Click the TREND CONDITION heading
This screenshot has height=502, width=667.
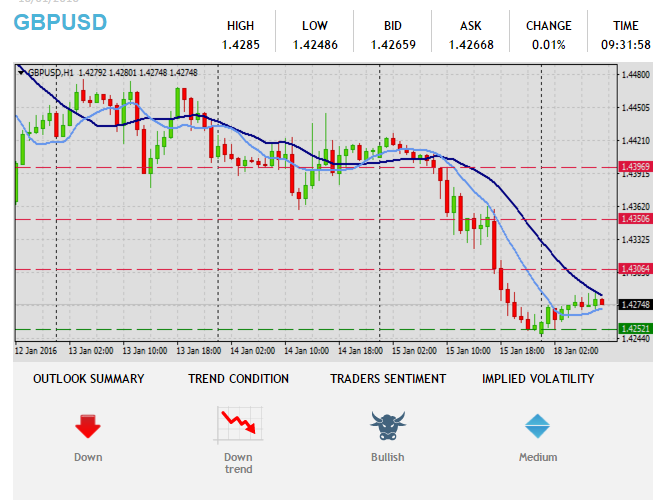pos(239,379)
